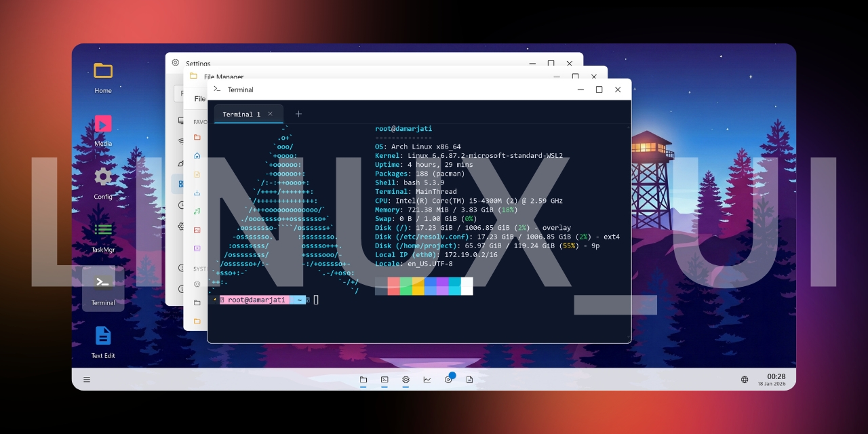Image resolution: width=868 pixels, height=434 pixels.
Task: Click the media player taskbar icon with notification badge
Action: click(x=448, y=380)
